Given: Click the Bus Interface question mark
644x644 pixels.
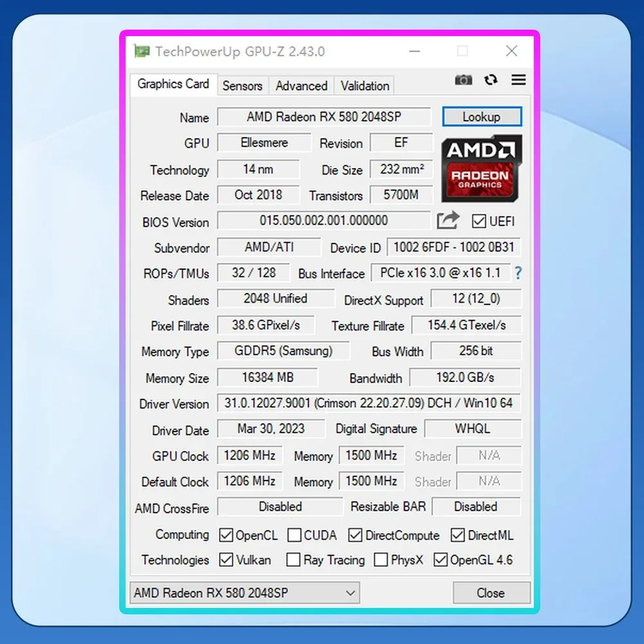Looking at the screenshot, I should pos(517,273).
